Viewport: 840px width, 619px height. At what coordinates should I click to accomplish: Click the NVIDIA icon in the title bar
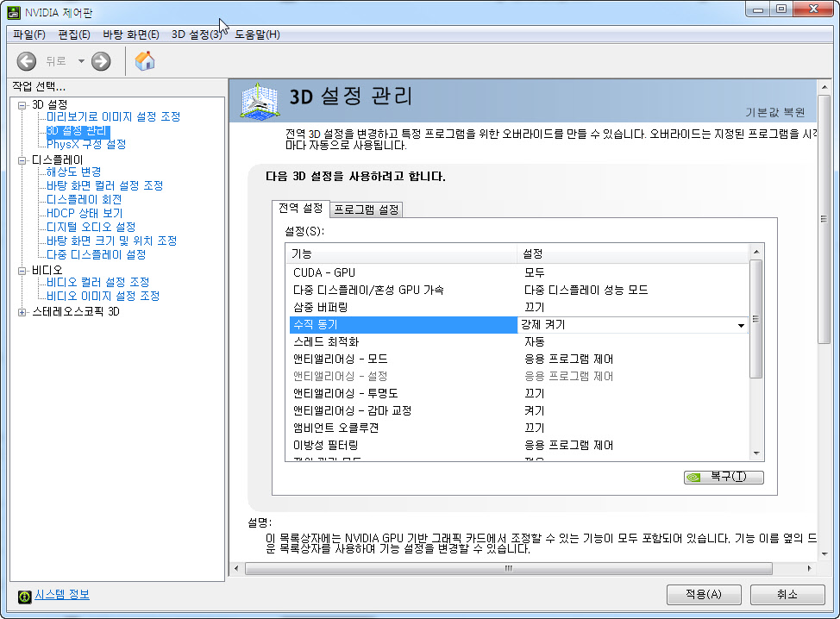(x=14, y=12)
